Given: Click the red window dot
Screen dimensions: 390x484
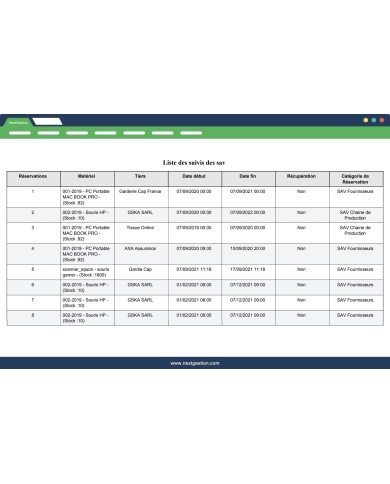Looking at the screenshot, I should click(x=382, y=120).
